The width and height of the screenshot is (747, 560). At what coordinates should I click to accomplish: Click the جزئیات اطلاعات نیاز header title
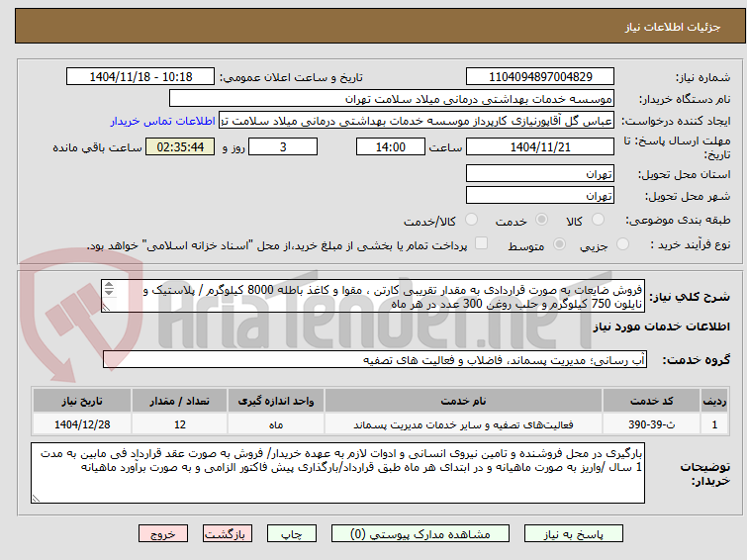(673, 27)
